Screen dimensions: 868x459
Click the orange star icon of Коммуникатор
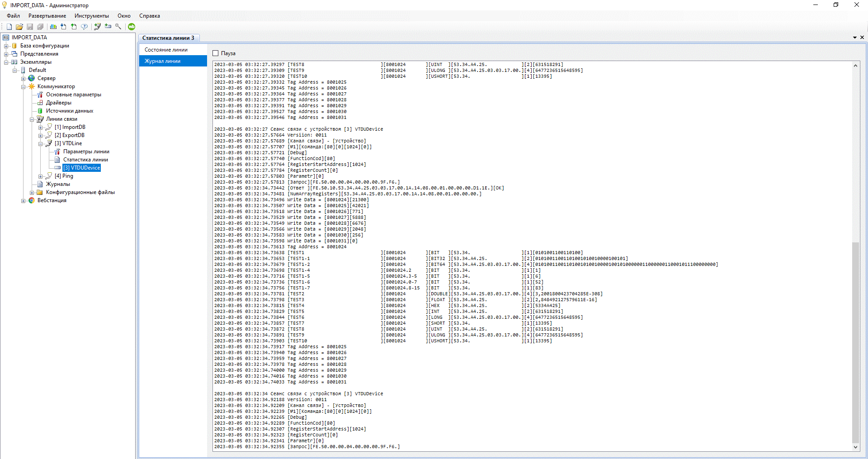[x=32, y=86]
